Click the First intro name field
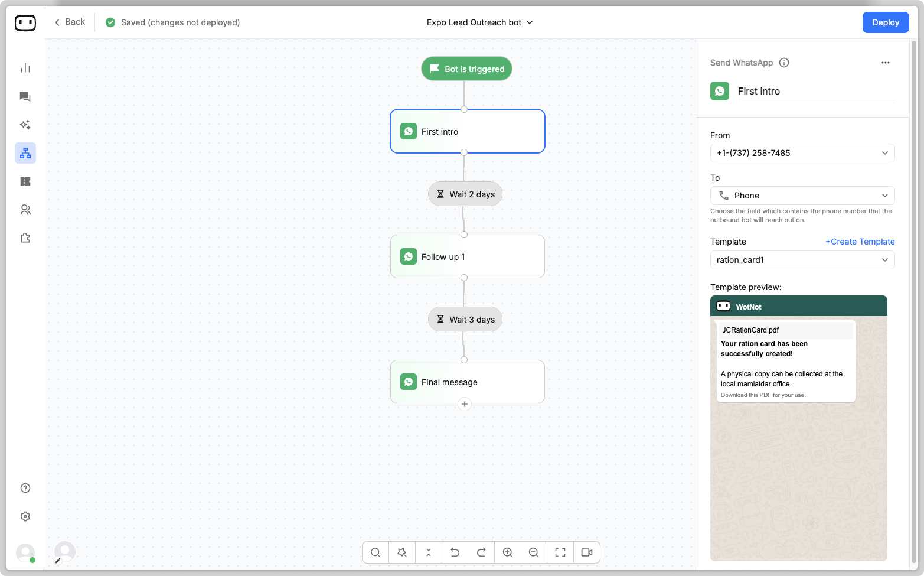The width and height of the screenshot is (924, 576). (815, 91)
